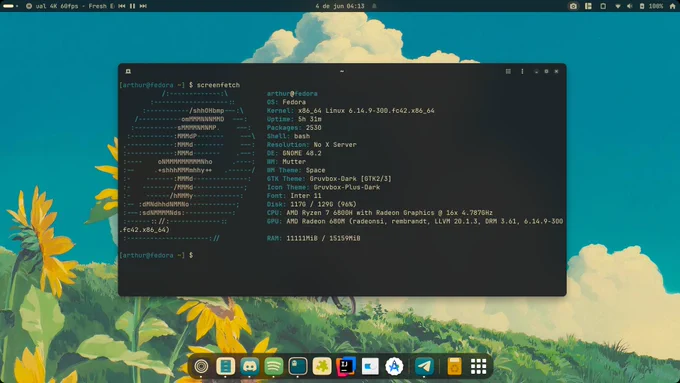Open the battery 100% indicator
The height and width of the screenshot is (383, 680).
[x=652, y=6]
